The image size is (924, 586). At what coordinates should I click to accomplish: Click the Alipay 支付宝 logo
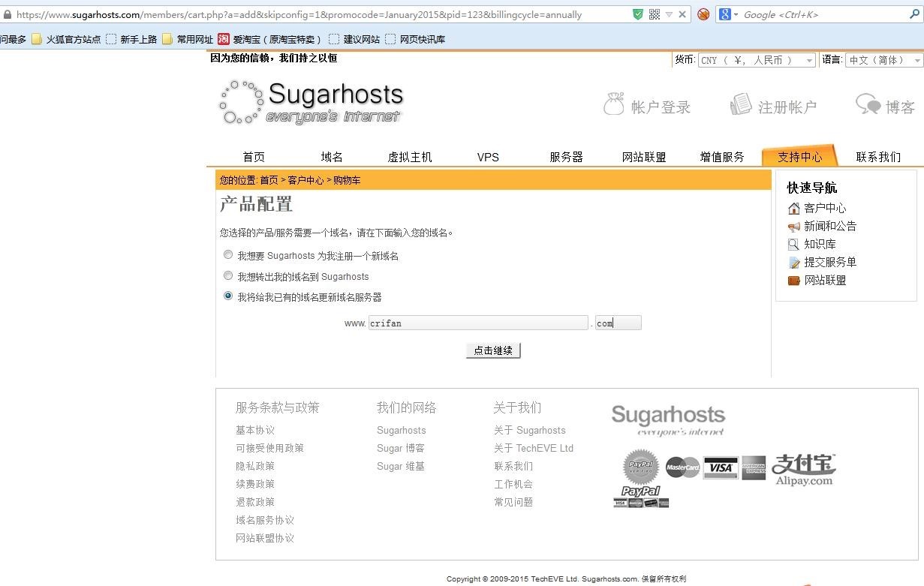[804, 469]
